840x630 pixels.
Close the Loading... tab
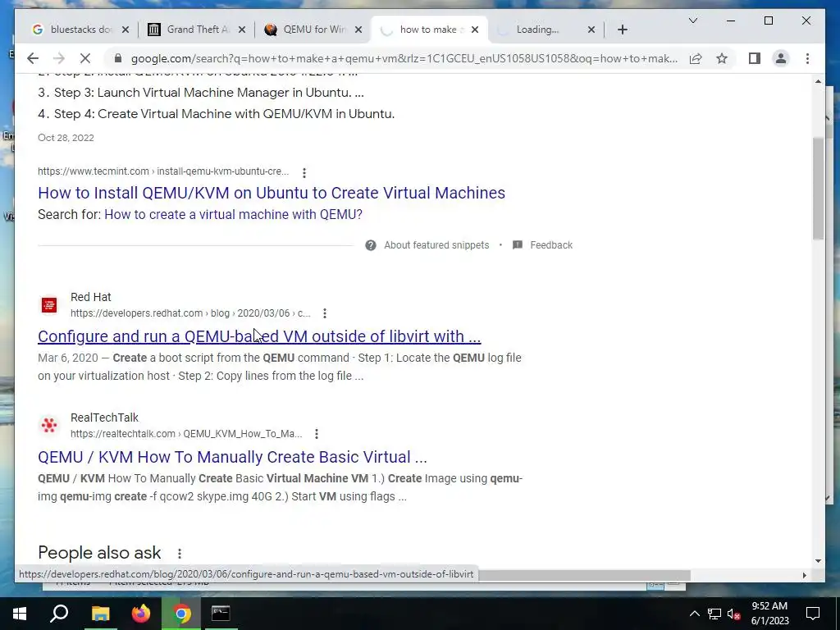pyautogui.click(x=591, y=30)
